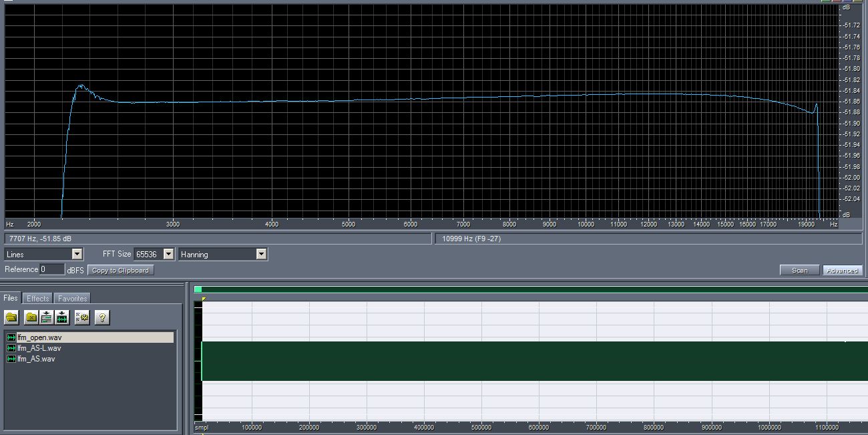Click the -52.00 dB axis label
The height and width of the screenshot is (435, 868).
(852, 177)
